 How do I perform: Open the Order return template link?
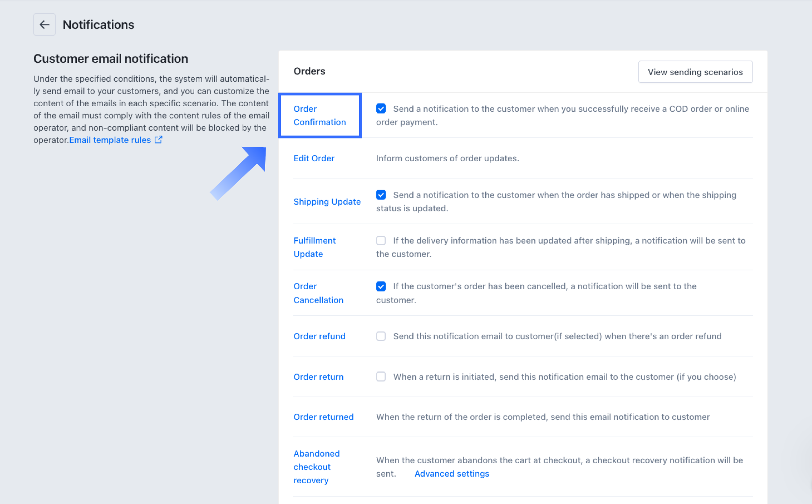pyautogui.click(x=318, y=377)
